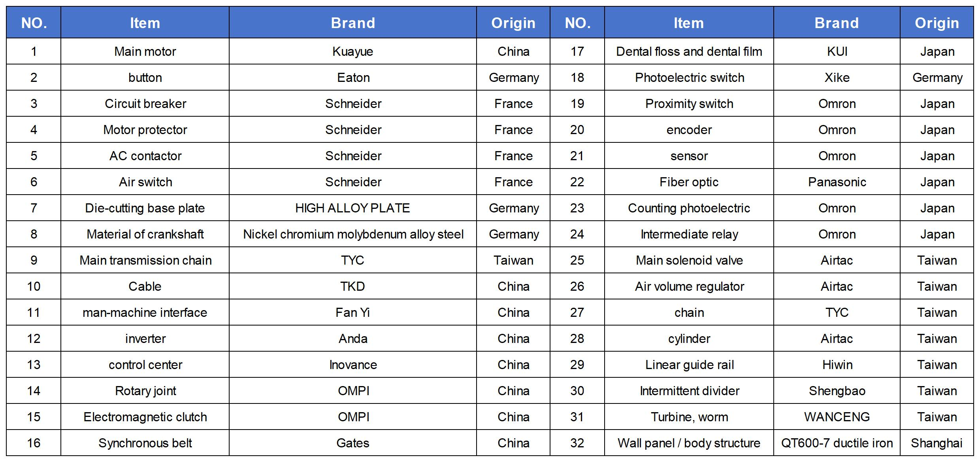Click the "Main motor" item cell
980x462 pixels.
pyautogui.click(x=145, y=51)
